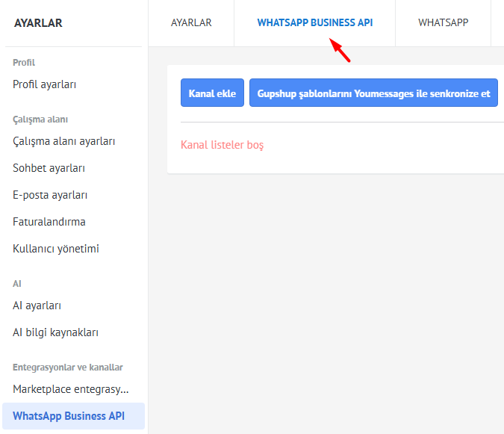Viewport: 504px width, 434px height.
Task: Open the Faturalandırma page
Action: click(x=49, y=222)
